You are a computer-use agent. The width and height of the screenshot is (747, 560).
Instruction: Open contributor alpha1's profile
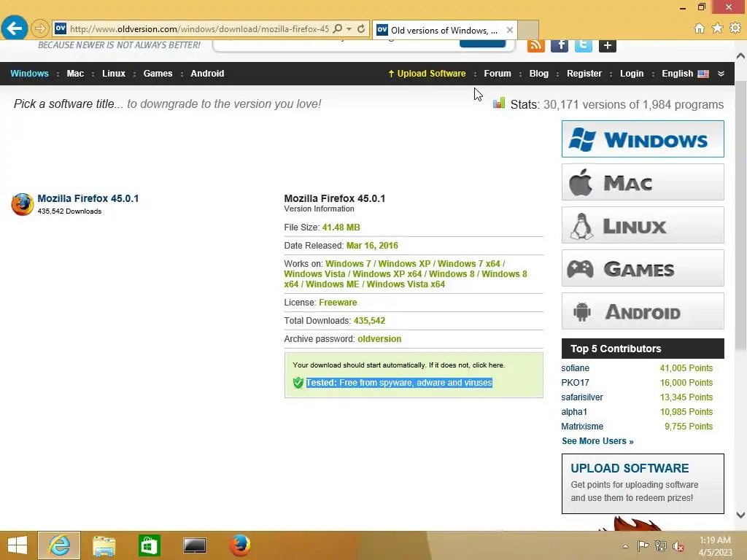point(574,412)
